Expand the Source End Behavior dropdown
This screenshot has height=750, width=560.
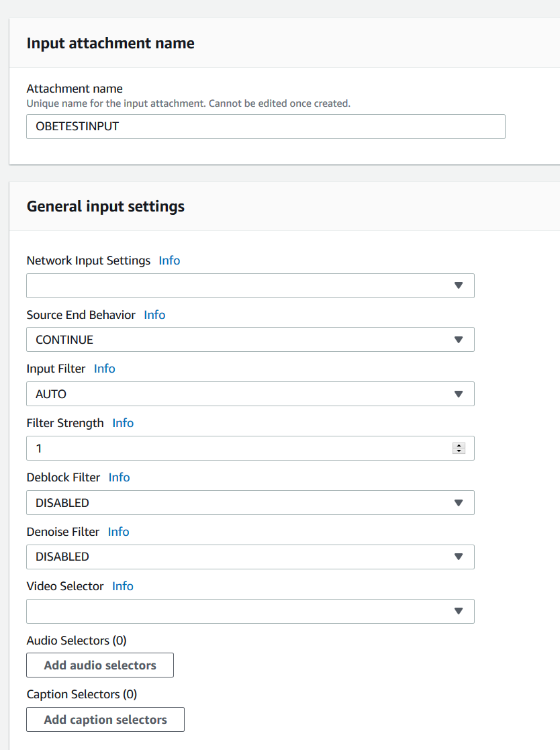coord(250,340)
